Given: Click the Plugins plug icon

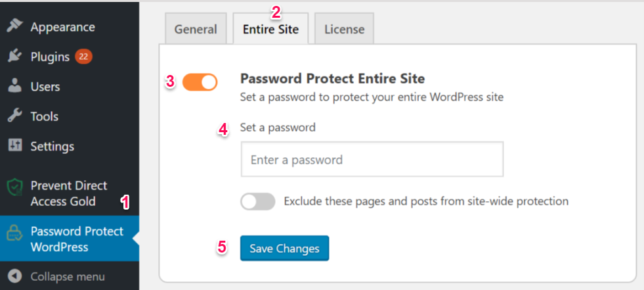Looking at the screenshot, I should pos(15,57).
